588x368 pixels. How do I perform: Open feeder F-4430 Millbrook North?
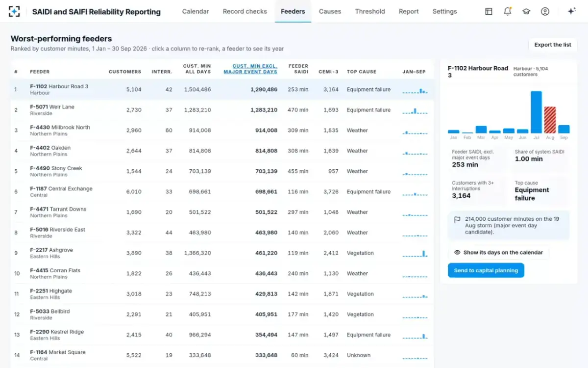[x=222, y=131]
